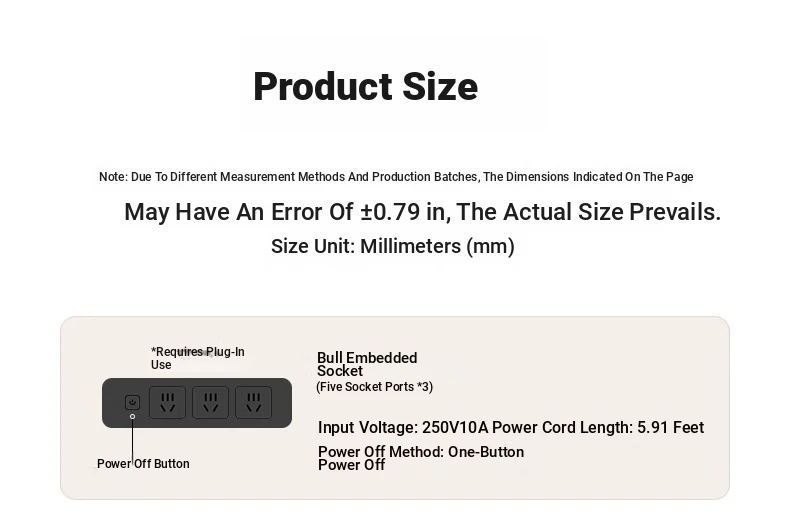Click the Input Voltage 250V10A text
Viewport: 790px width, 521px height.
403,427
